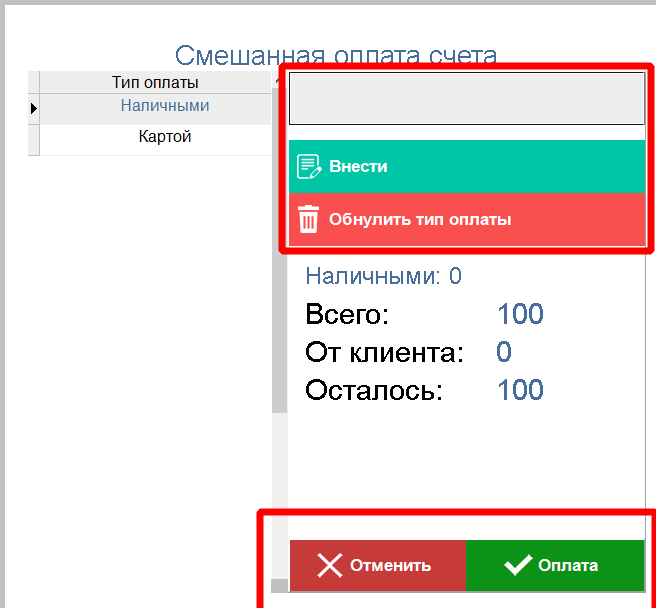This screenshot has height=608, width=656.
Task: Focus the payment amount input field
Action: 467,98
